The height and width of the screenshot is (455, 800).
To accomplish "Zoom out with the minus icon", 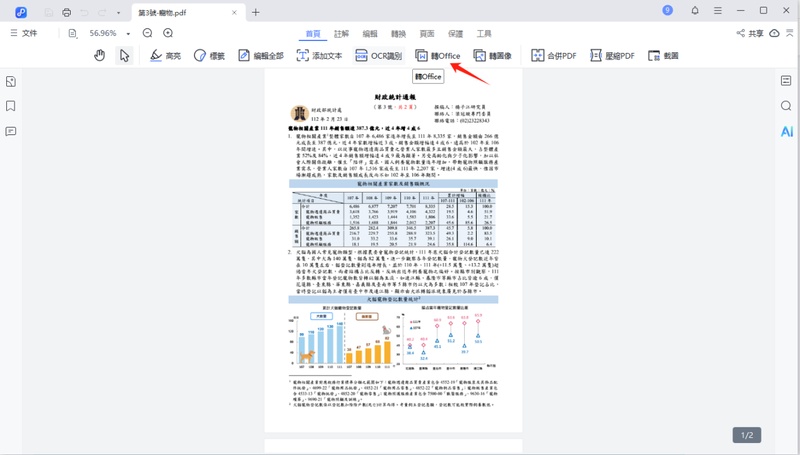I will 147,33.
